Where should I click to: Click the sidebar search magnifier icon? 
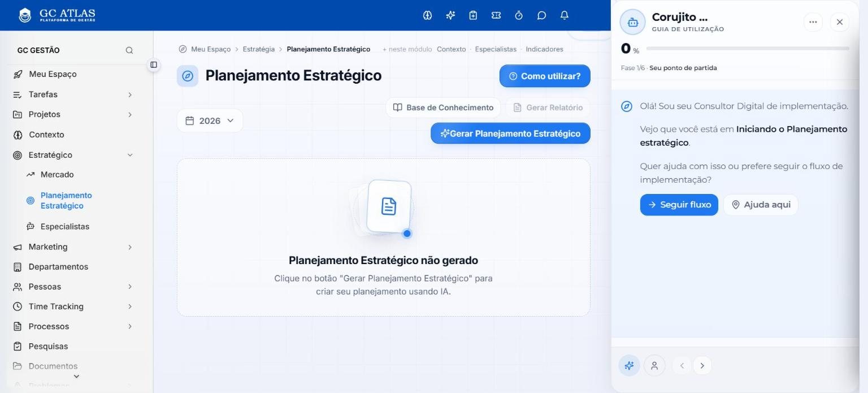(x=129, y=50)
